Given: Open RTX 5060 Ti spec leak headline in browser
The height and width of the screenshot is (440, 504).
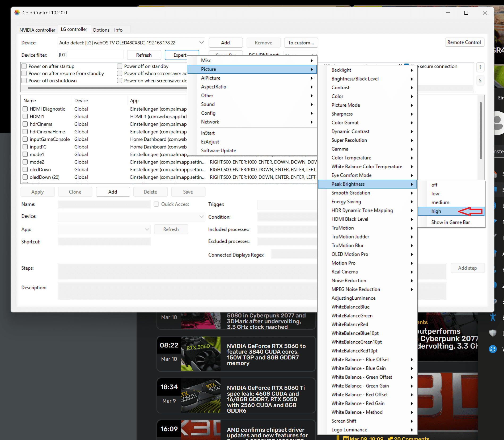Looking at the screenshot, I should 266,399.
